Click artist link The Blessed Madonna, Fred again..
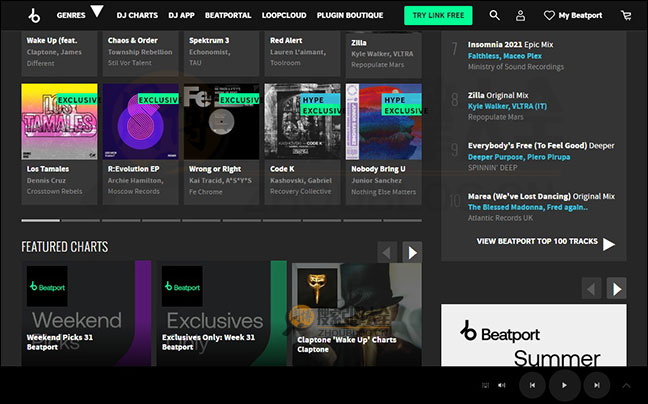Image resolution: width=648 pixels, height=404 pixels. (x=528, y=207)
